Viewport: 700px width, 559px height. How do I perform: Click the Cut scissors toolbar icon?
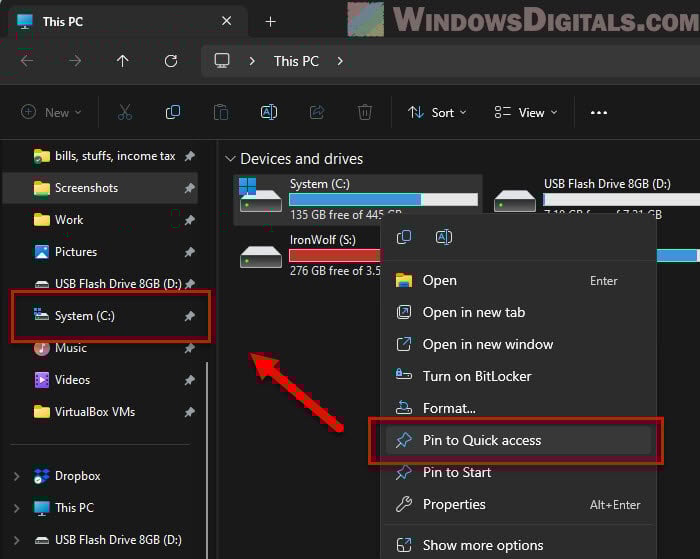coord(125,113)
